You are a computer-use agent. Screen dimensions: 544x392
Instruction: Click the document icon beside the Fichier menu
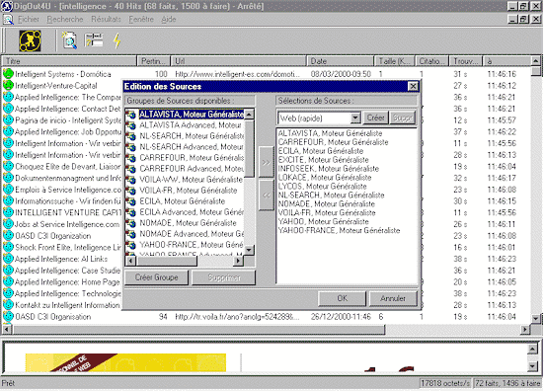(8, 20)
